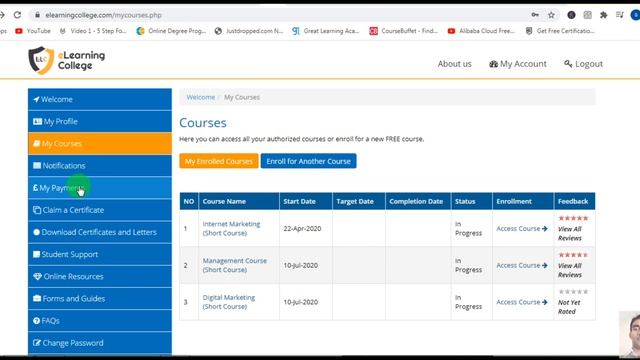Image resolution: width=640 pixels, height=360 pixels.
Task: Open Digital Marketing (Short Course) link
Action: 229,302
